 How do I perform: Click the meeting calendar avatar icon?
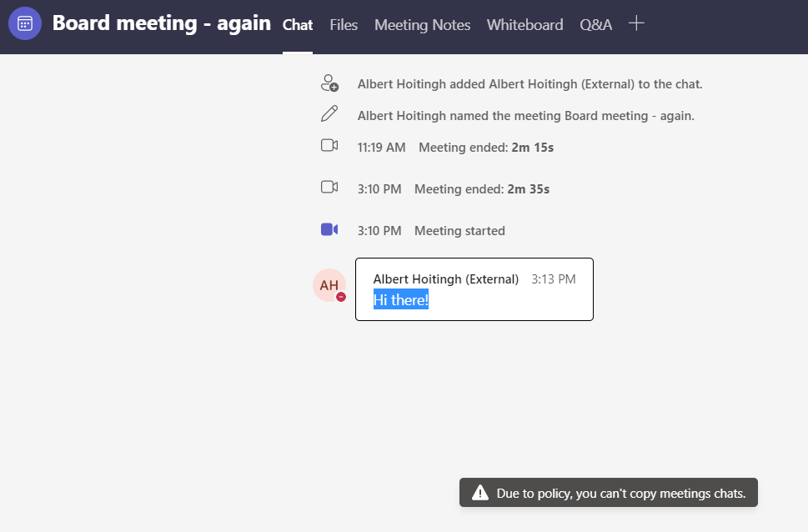[25, 23]
